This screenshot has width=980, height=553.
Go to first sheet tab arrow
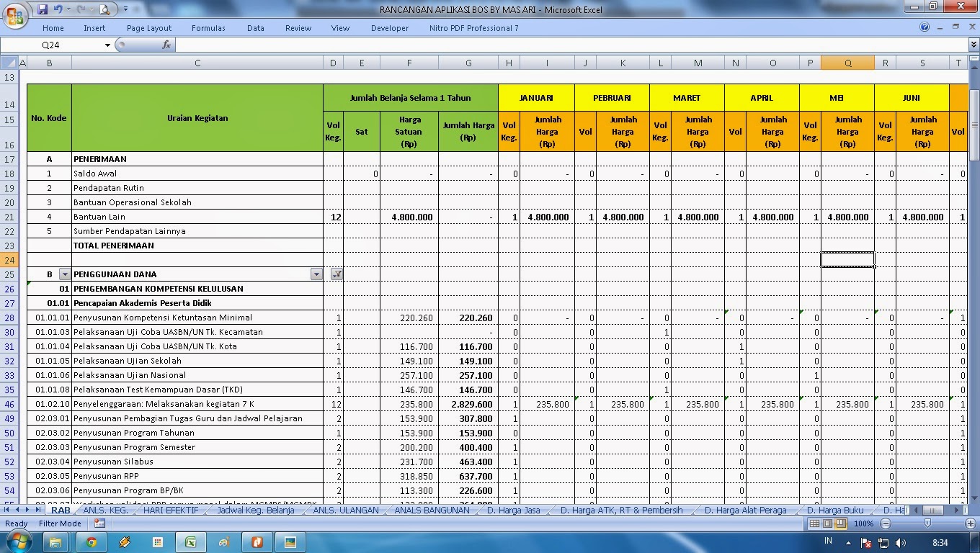coord(7,511)
